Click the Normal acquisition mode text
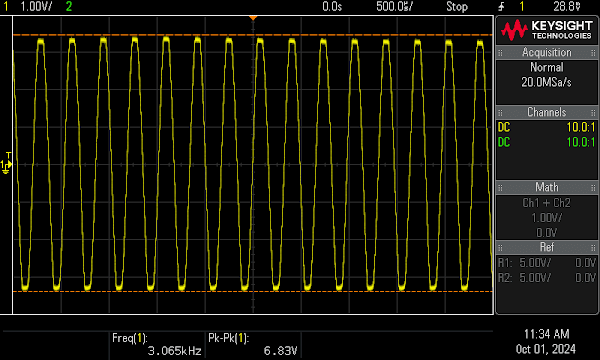The image size is (600, 360). click(546, 67)
